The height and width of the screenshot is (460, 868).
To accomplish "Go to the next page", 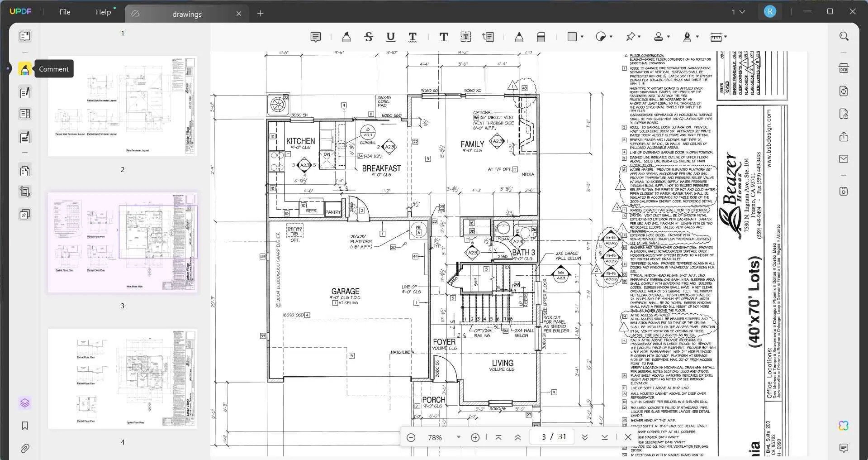I will 584,437.
